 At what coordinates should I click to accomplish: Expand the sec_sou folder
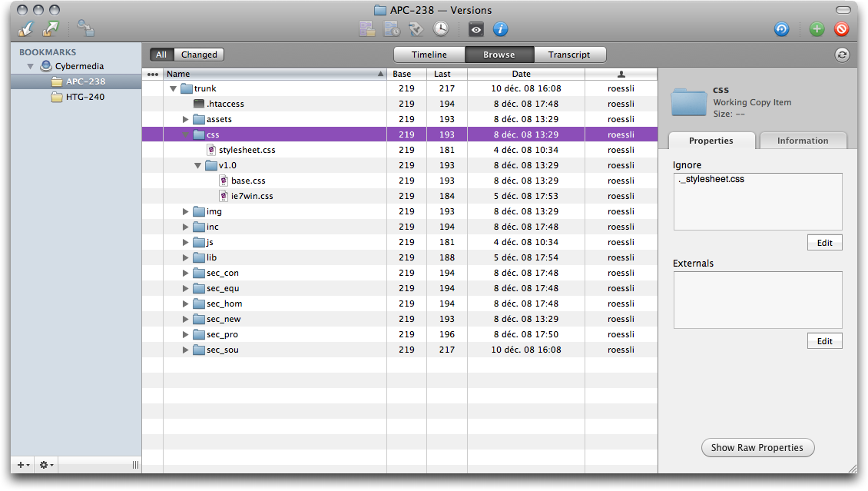[x=185, y=350]
